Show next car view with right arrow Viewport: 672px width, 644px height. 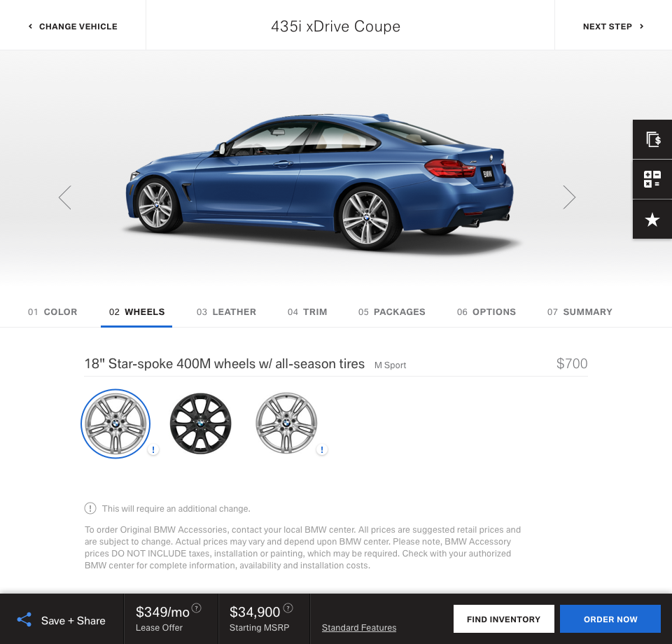pos(568,197)
